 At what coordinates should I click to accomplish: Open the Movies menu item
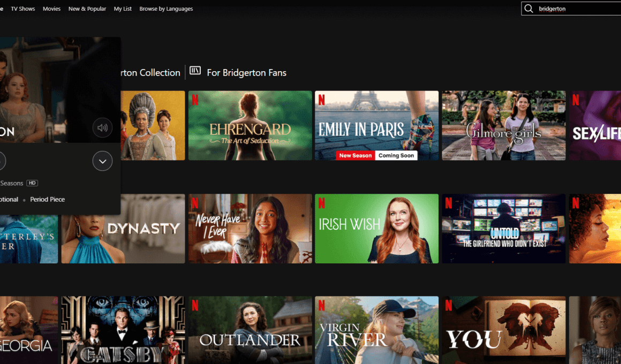[51, 9]
